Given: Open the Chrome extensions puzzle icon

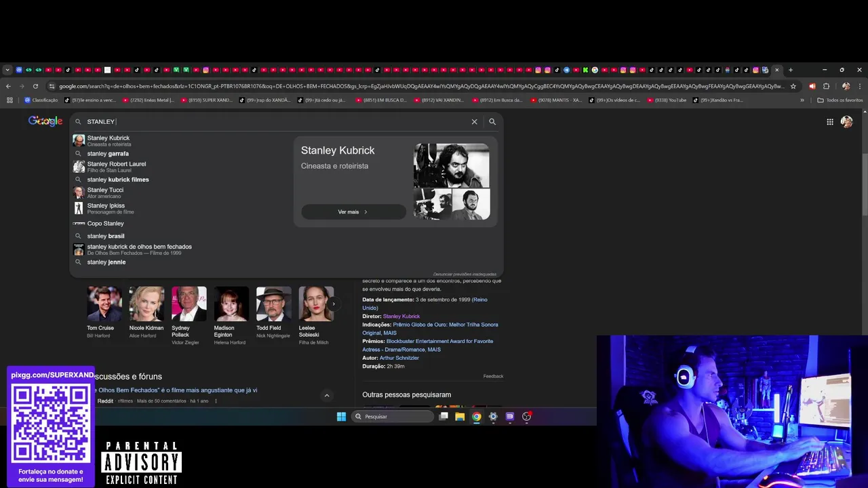Looking at the screenshot, I should pyautogui.click(x=826, y=86).
